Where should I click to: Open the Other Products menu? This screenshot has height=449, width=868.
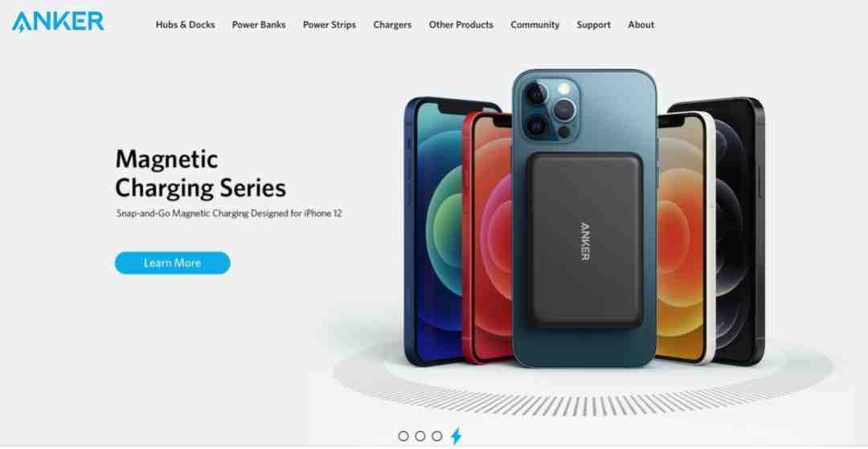pyautogui.click(x=461, y=25)
